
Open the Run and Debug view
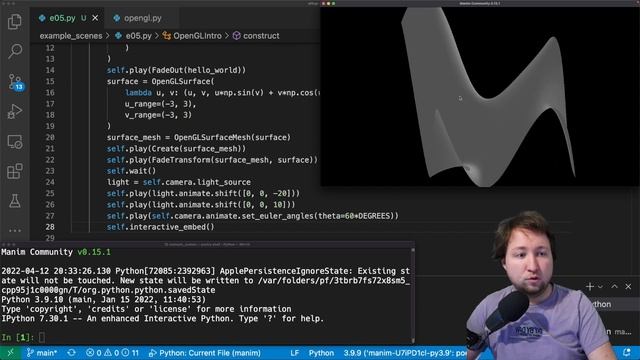[15, 111]
